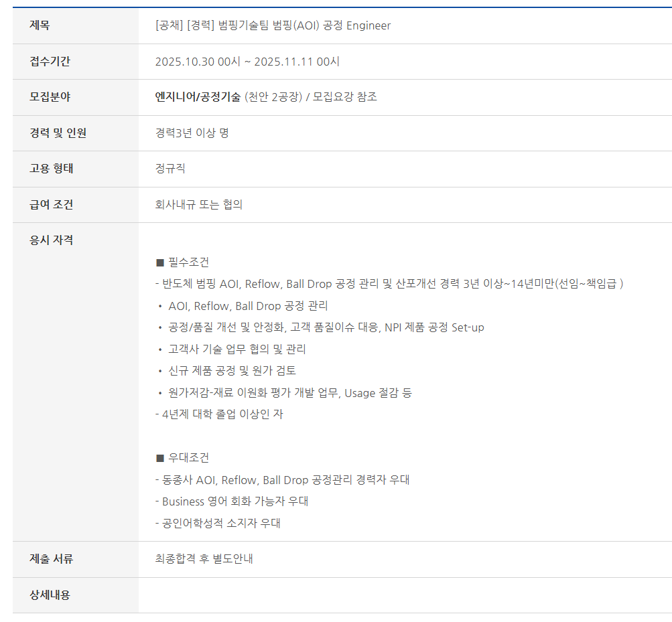Click the bullet line AOI, Reflow, Ball Drop 공정 관리
Viewport: 672px width, 622px height.
(x=248, y=306)
